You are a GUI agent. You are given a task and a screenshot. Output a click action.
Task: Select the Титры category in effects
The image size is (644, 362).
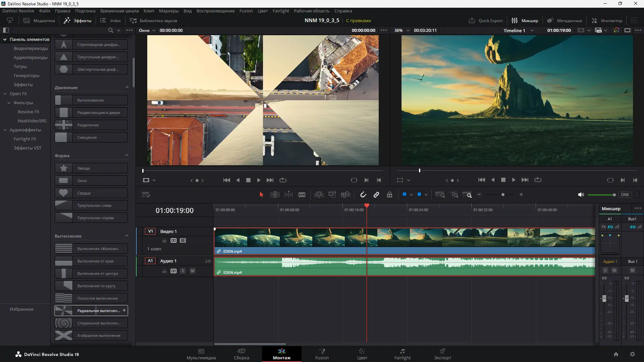click(20, 67)
